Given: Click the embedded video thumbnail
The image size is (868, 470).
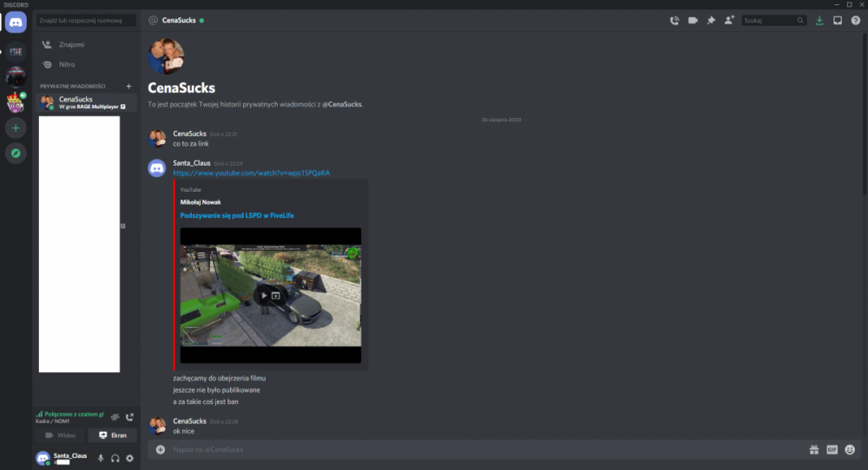Looking at the screenshot, I should (271, 296).
